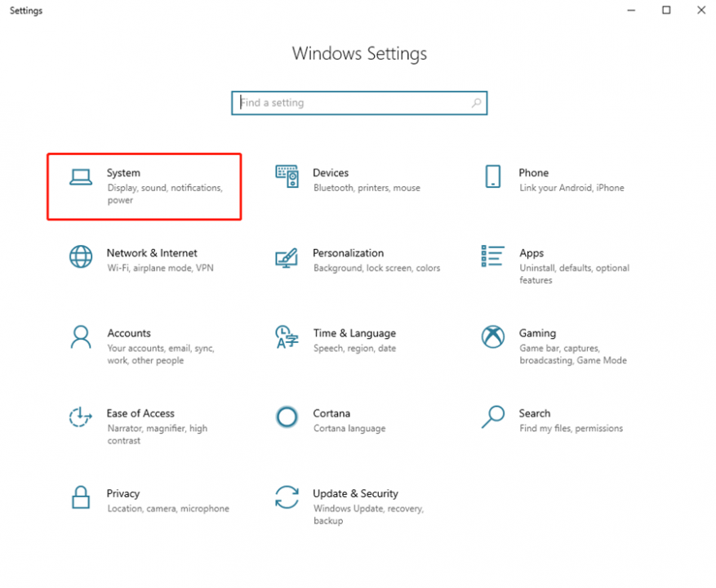
Task: Focus the Find a setting field
Action: point(359,103)
